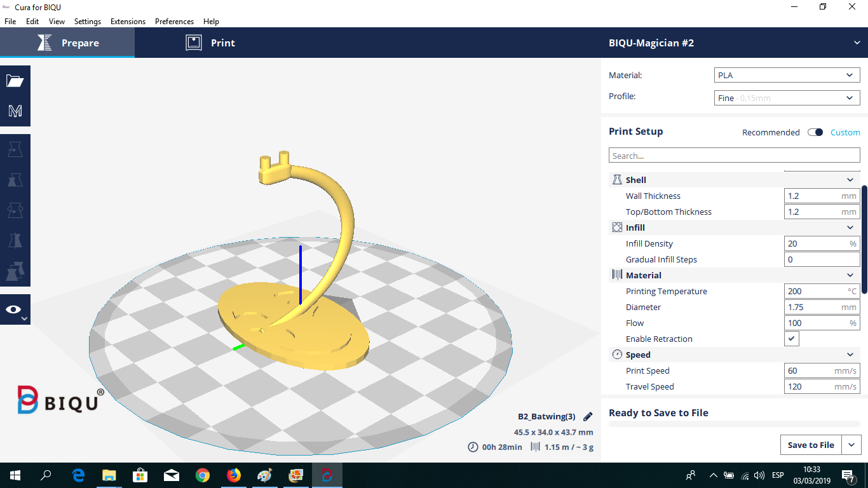Viewport: 868px width, 488px height.
Task: Select the Scale tool in left toolbar
Action: (x=15, y=180)
